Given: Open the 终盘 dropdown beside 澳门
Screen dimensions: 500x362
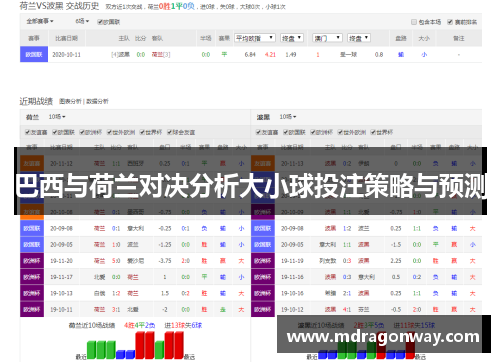Looking at the screenshot, I should (358, 38).
